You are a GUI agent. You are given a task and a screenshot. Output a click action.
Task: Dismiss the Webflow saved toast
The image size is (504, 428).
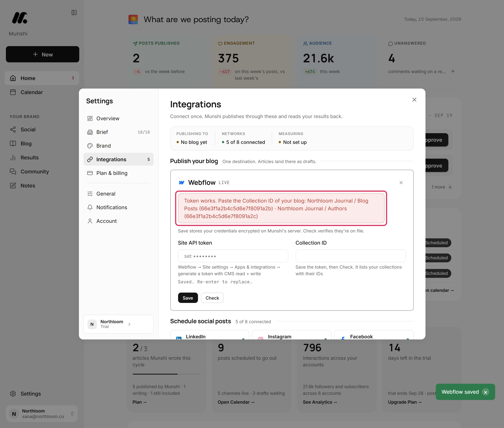(x=485, y=392)
